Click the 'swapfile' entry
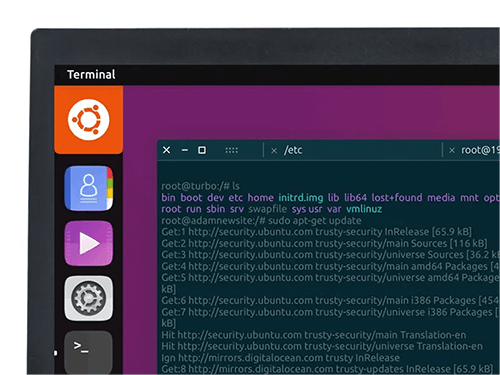500x375 pixels. pos(267,209)
